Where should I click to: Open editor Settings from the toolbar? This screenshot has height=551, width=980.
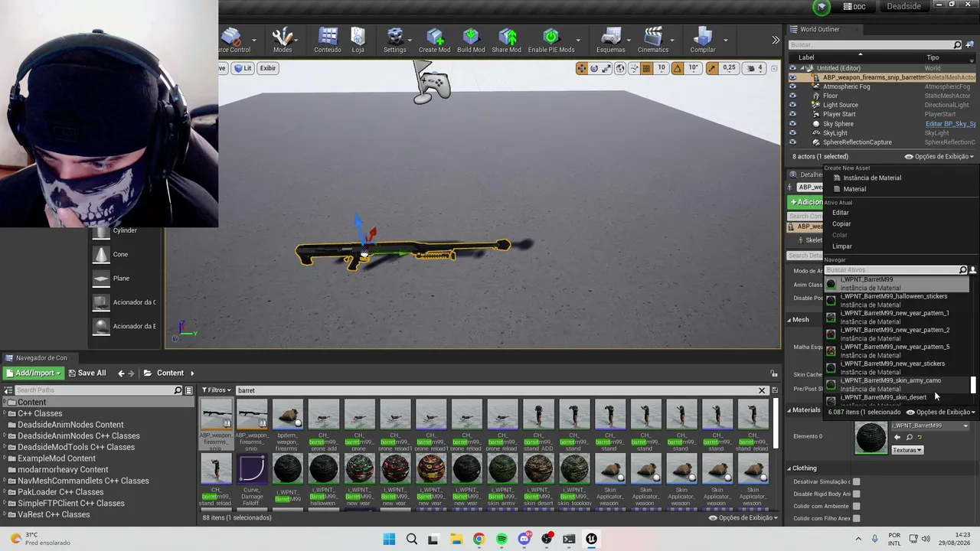(395, 41)
